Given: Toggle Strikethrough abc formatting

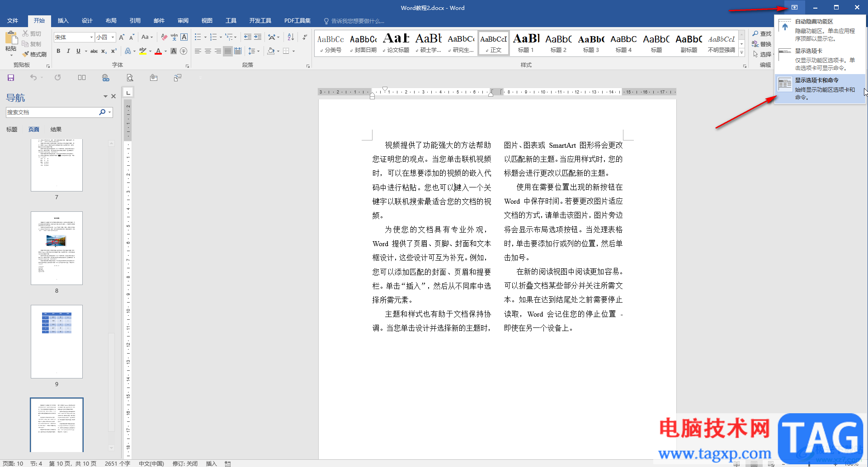Looking at the screenshot, I should [94, 51].
